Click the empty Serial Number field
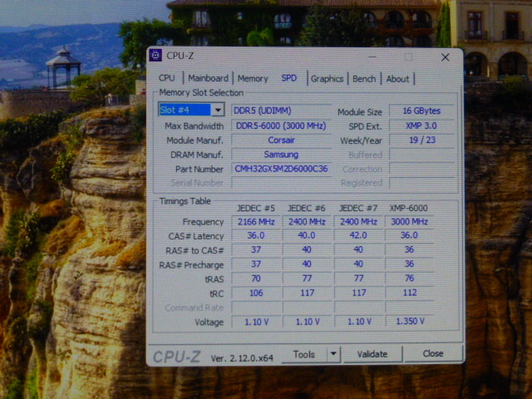This screenshot has height=399, width=532. coord(281,183)
